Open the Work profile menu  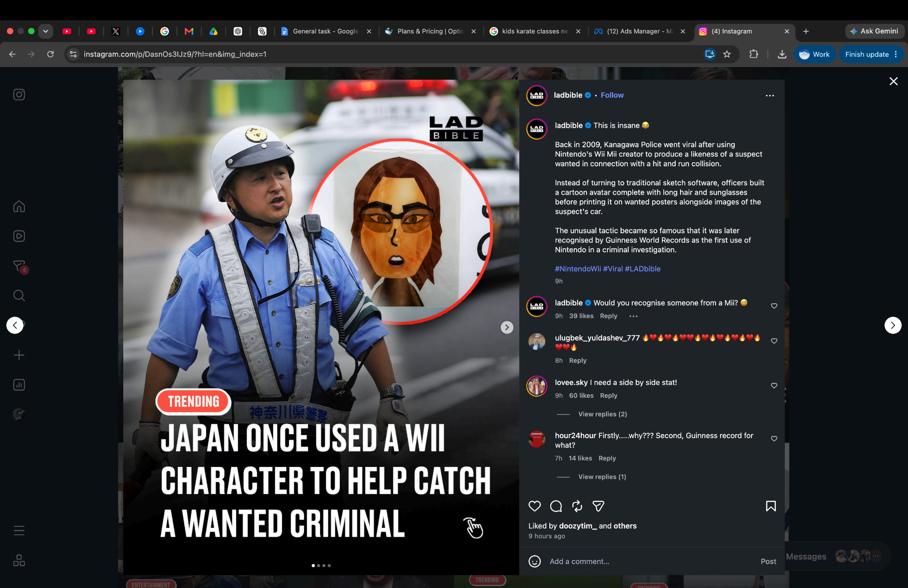pos(814,54)
